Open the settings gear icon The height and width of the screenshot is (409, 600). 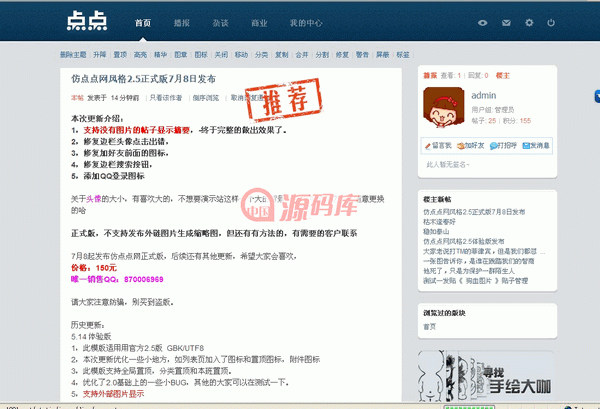click(x=529, y=23)
